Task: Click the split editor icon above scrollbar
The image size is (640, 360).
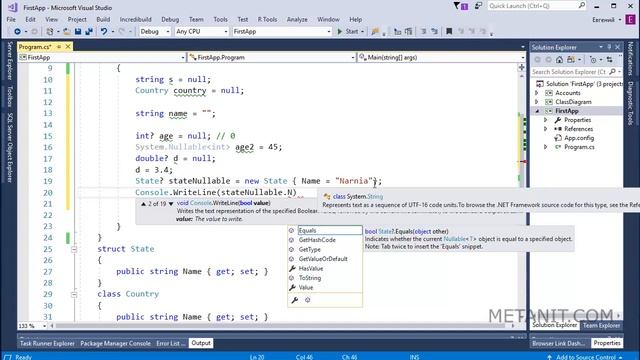Action: (x=521, y=67)
